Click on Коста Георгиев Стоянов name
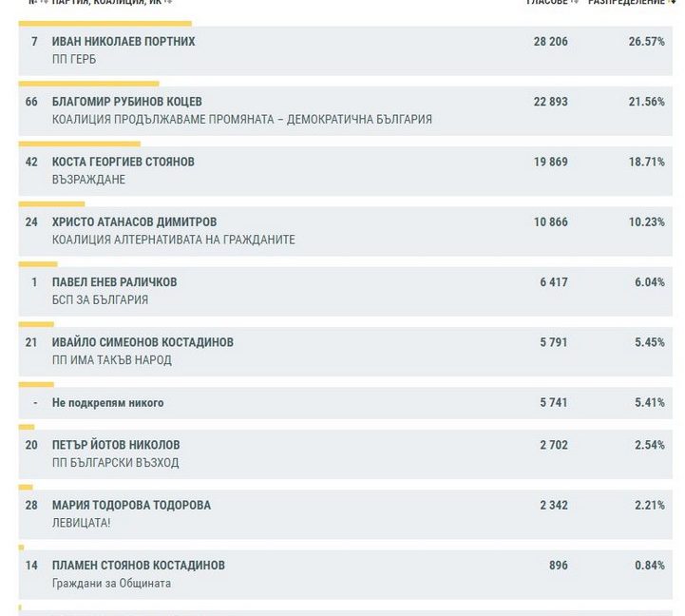685x616 pixels. [123, 162]
